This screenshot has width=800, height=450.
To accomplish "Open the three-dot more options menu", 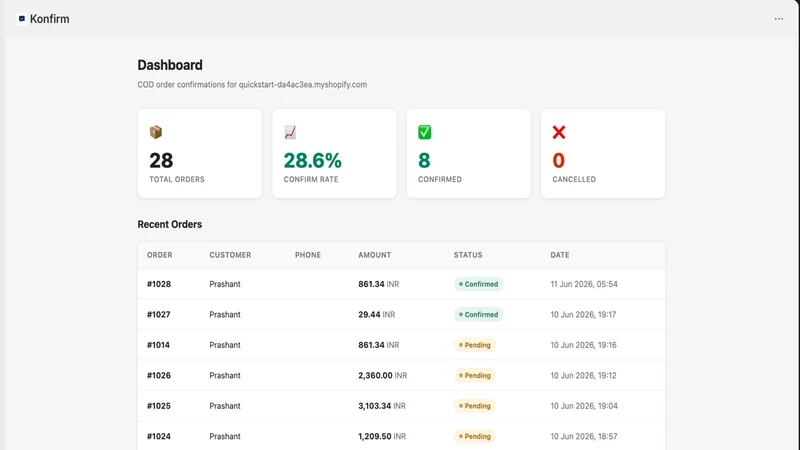I will pyautogui.click(x=779, y=19).
